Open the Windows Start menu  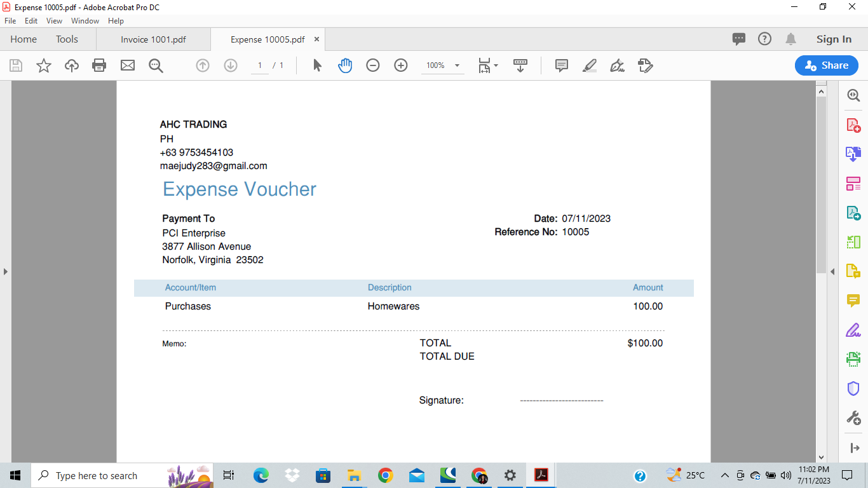pos(15,475)
